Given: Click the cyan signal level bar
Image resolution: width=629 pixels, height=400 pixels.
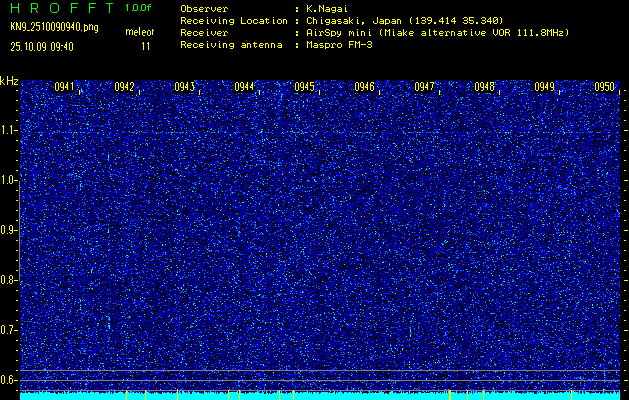Looking at the screenshot, I should 320,395.
